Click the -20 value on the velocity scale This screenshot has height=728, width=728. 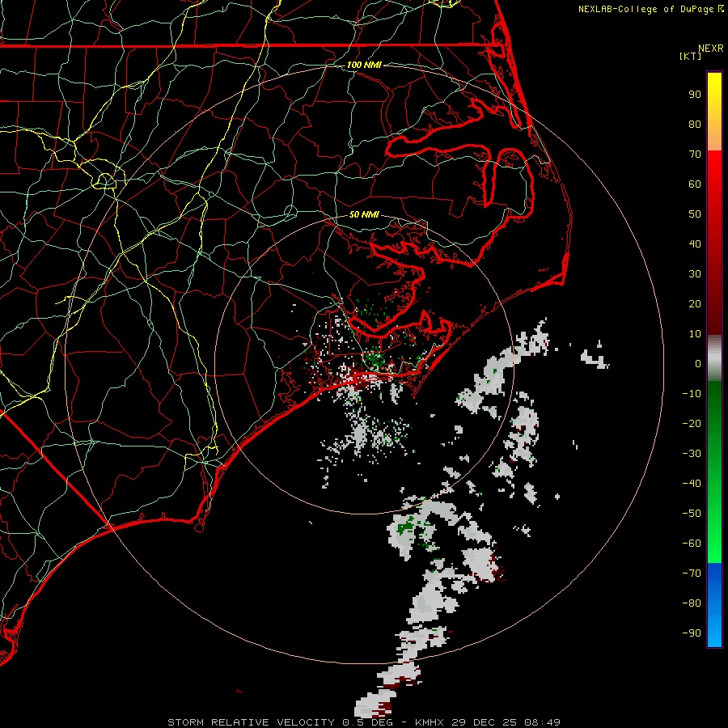point(692,424)
